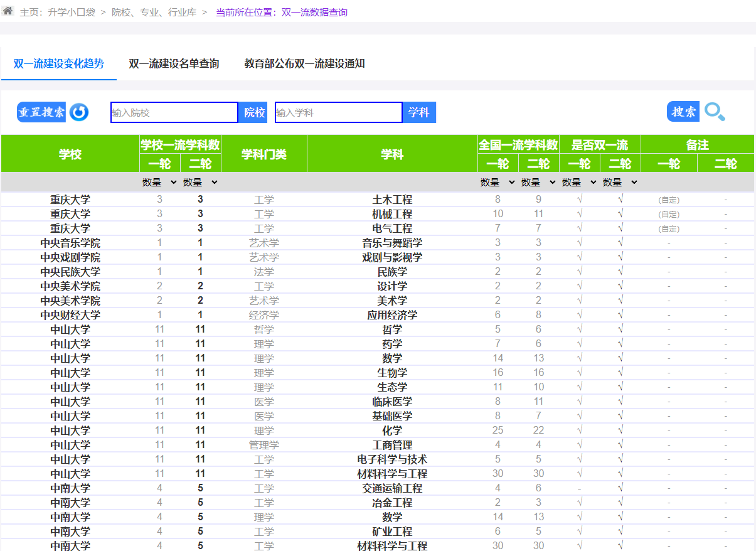
Task: Click the 学科 button beside subject input
Action: 418,112
